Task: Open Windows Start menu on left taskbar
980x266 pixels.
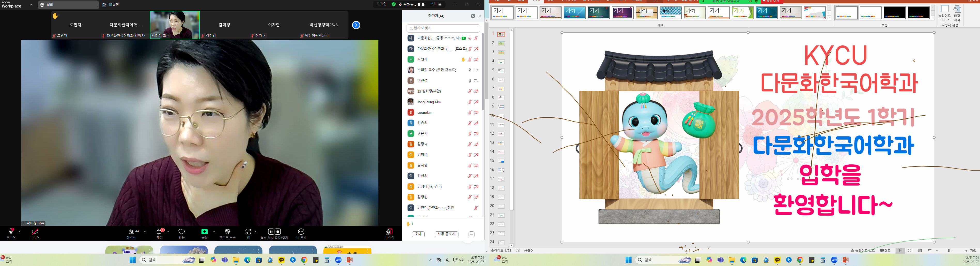Action: pyautogui.click(x=133, y=260)
